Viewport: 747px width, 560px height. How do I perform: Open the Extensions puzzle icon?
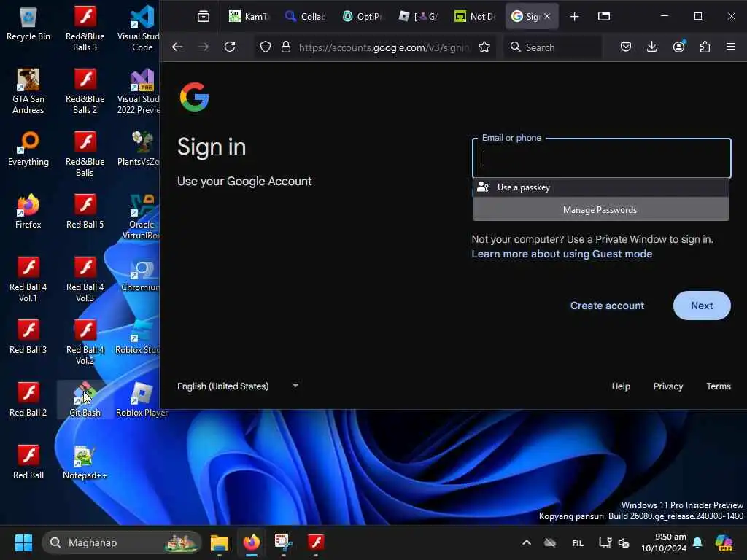coord(705,47)
